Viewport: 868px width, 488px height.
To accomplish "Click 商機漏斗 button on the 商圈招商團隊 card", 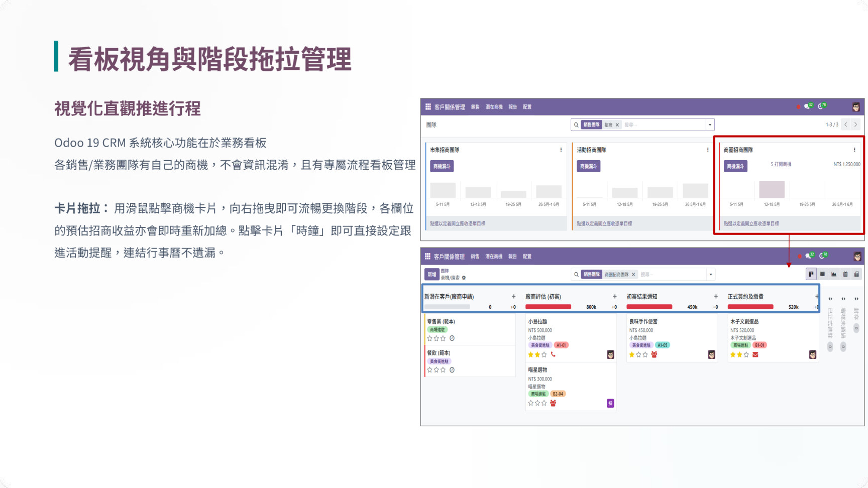I will click(x=735, y=166).
